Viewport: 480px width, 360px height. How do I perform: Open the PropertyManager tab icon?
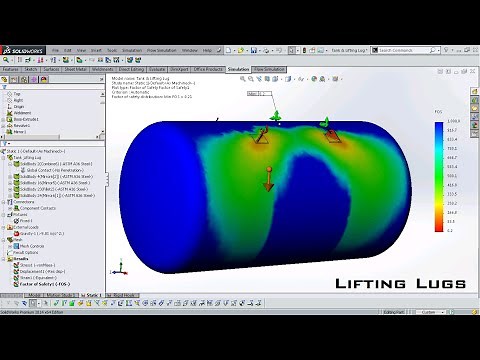[14, 79]
